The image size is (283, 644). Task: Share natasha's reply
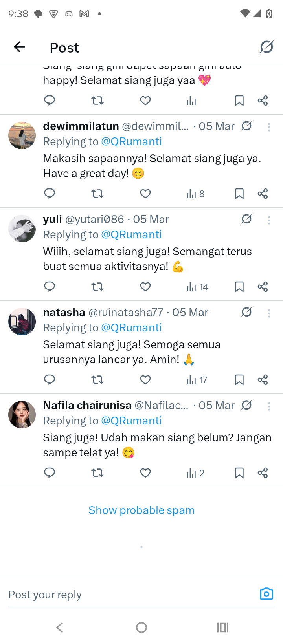[x=263, y=380]
